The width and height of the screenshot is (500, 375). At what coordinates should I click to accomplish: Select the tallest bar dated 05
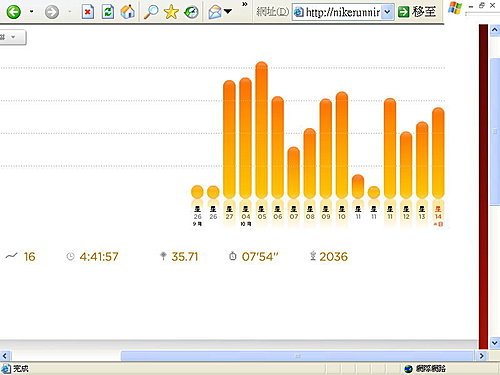[262, 130]
